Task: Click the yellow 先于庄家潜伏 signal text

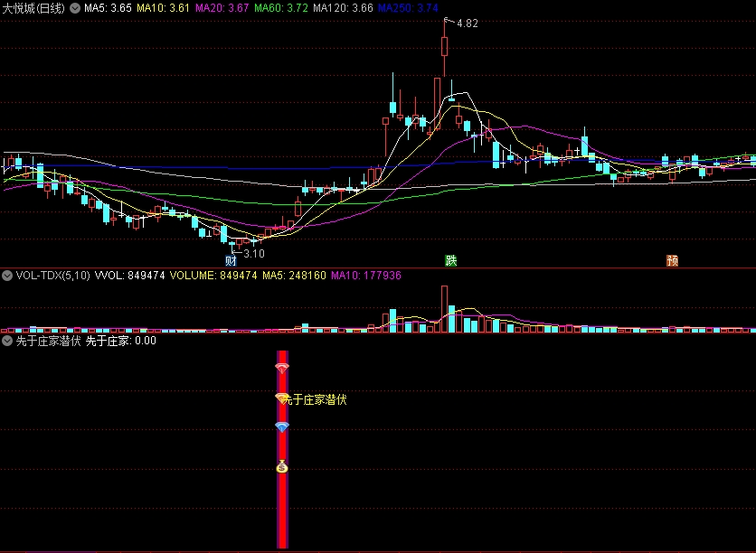Action: tap(315, 399)
